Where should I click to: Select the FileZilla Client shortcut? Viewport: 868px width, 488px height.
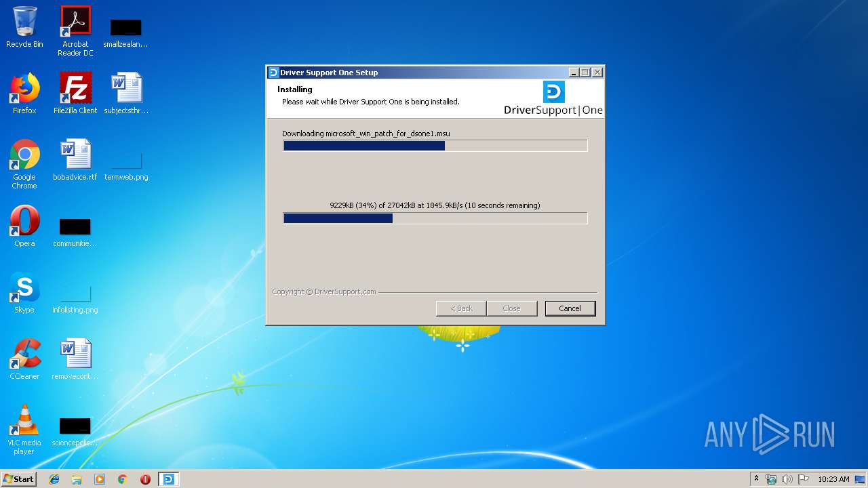point(75,94)
